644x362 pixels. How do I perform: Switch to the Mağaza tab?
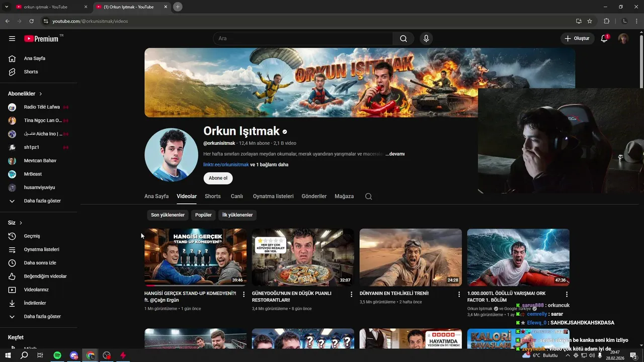[344, 197]
